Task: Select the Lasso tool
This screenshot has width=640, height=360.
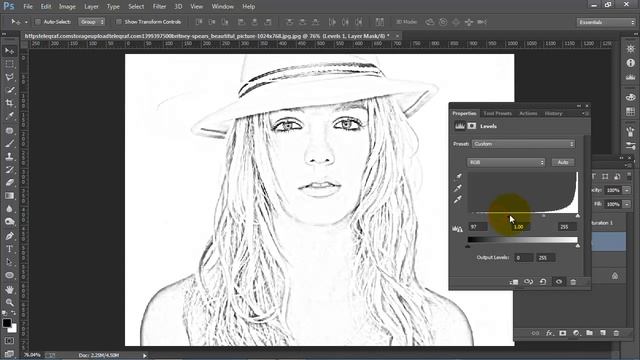Action: tap(9, 77)
